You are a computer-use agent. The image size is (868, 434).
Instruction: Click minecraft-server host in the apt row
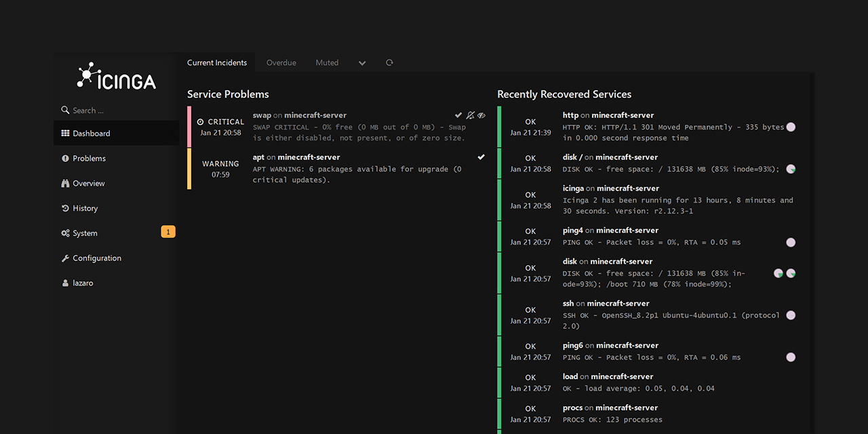[309, 157]
